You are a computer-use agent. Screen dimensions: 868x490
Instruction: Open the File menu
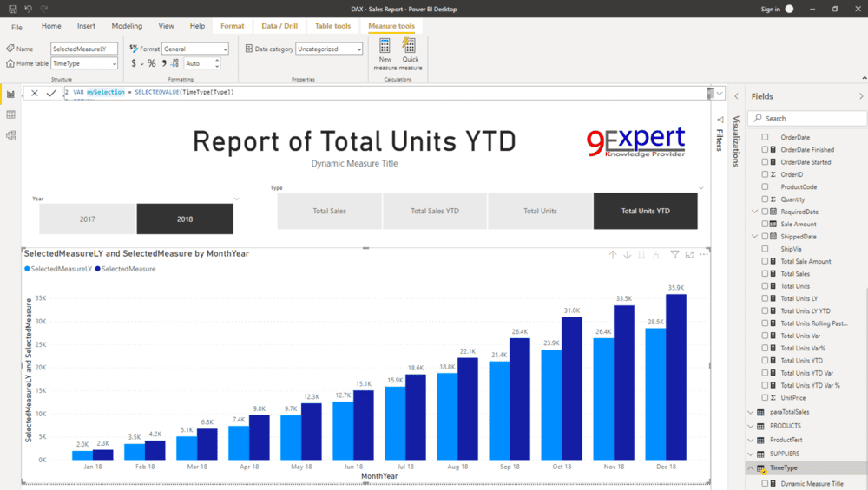16,27
